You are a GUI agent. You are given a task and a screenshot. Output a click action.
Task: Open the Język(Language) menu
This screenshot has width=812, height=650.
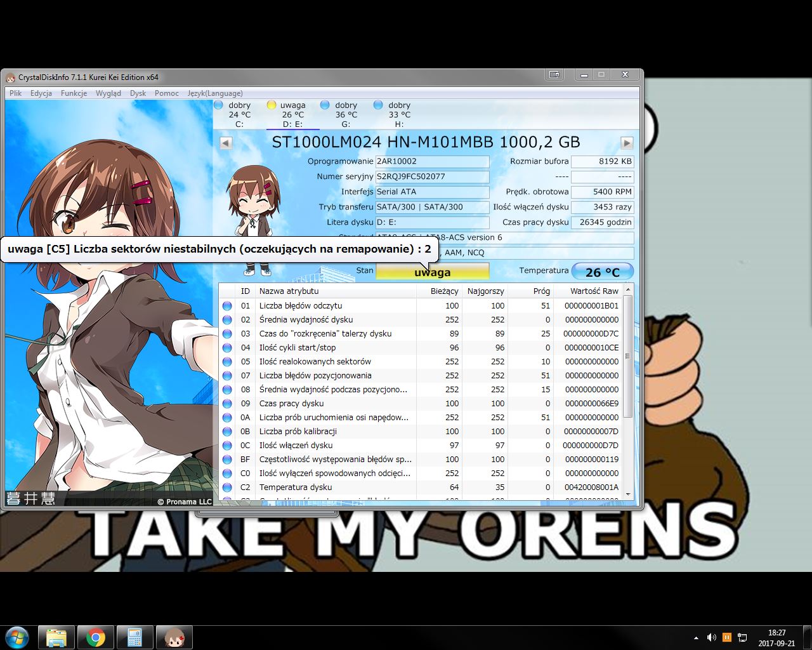[214, 93]
